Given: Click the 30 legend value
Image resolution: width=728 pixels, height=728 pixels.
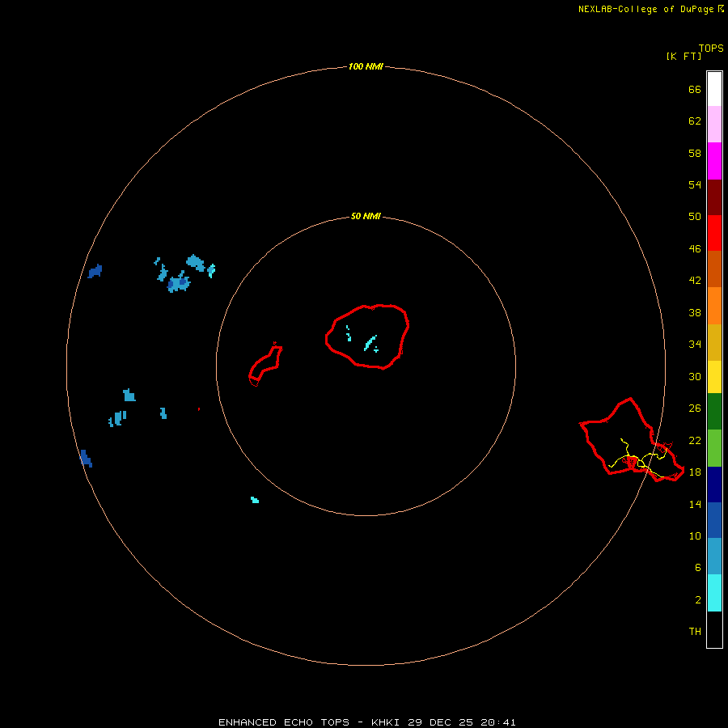Looking at the screenshot, I should 695,376.
